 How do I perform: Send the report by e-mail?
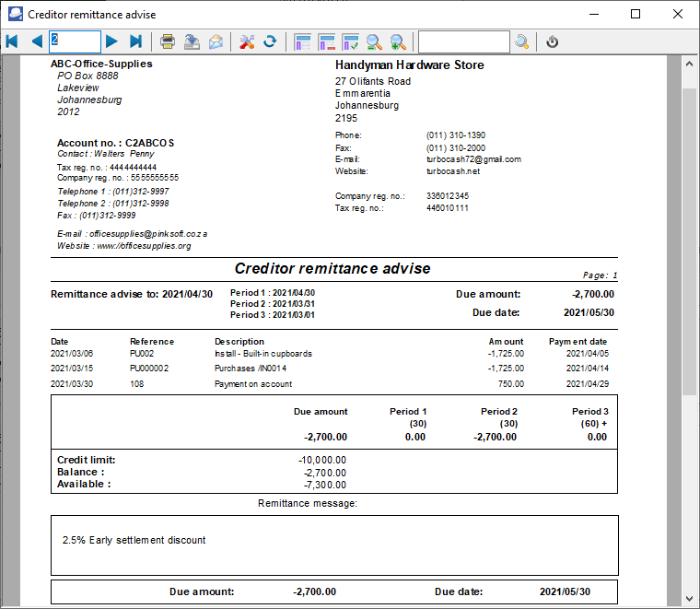coord(216,41)
